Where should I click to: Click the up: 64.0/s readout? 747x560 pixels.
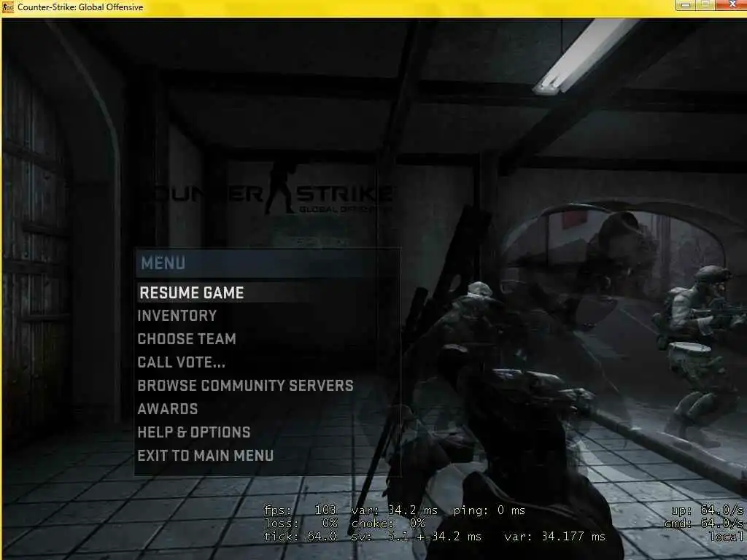(708, 510)
